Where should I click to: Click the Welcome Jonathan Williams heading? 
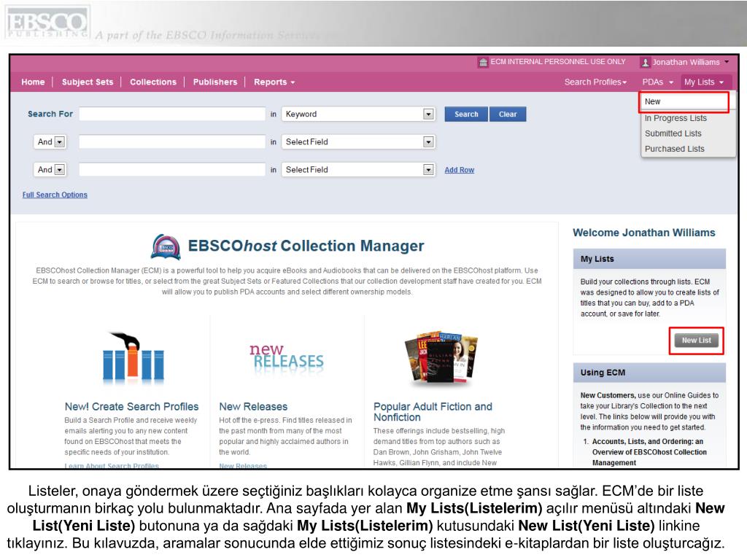click(x=643, y=233)
